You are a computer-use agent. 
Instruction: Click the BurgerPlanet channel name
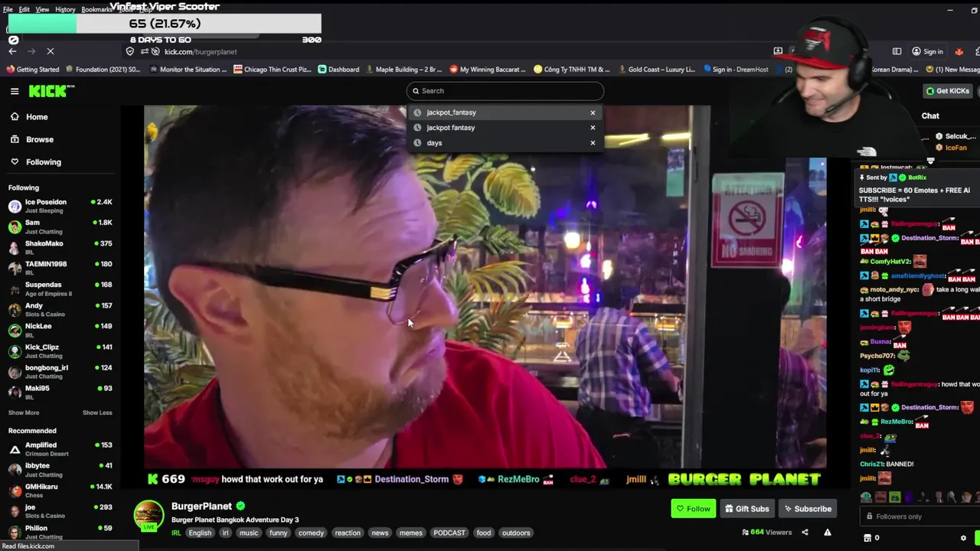201,506
